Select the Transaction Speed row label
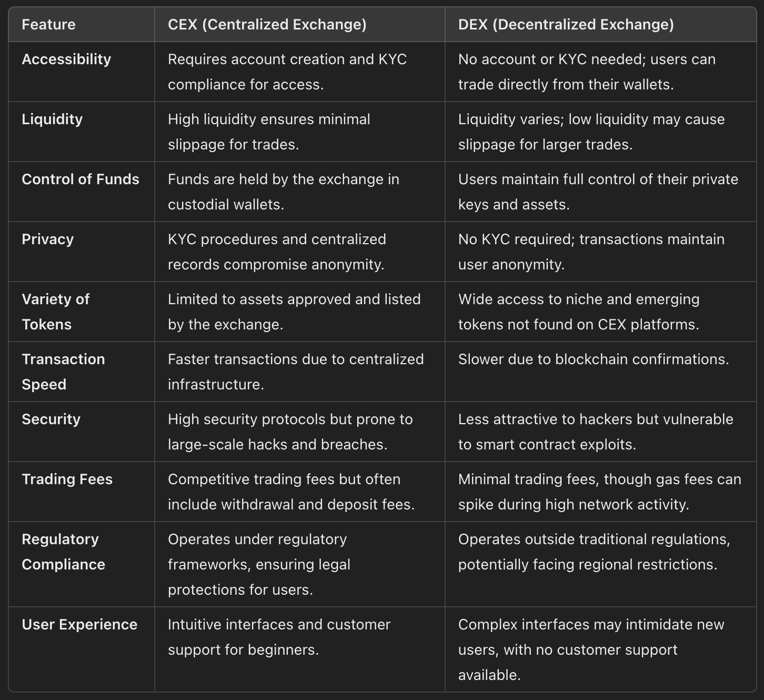Viewport: 764px width, 700px height. (x=63, y=372)
